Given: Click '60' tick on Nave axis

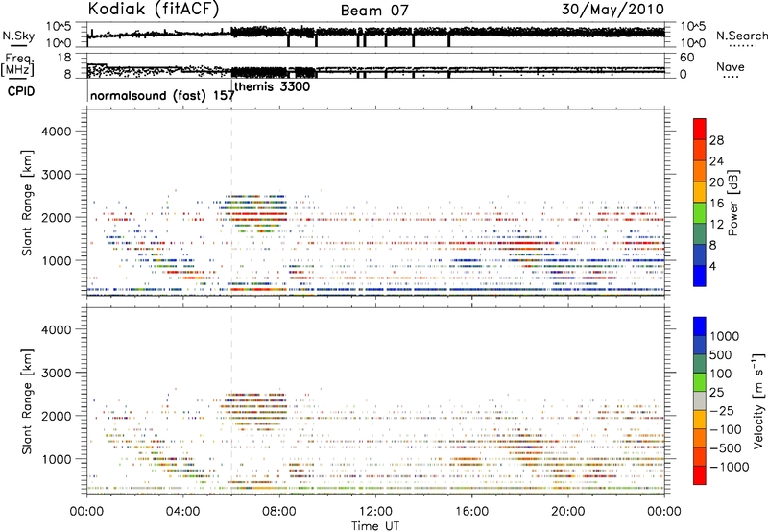Looking at the screenshot, I should (x=686, y=58).
